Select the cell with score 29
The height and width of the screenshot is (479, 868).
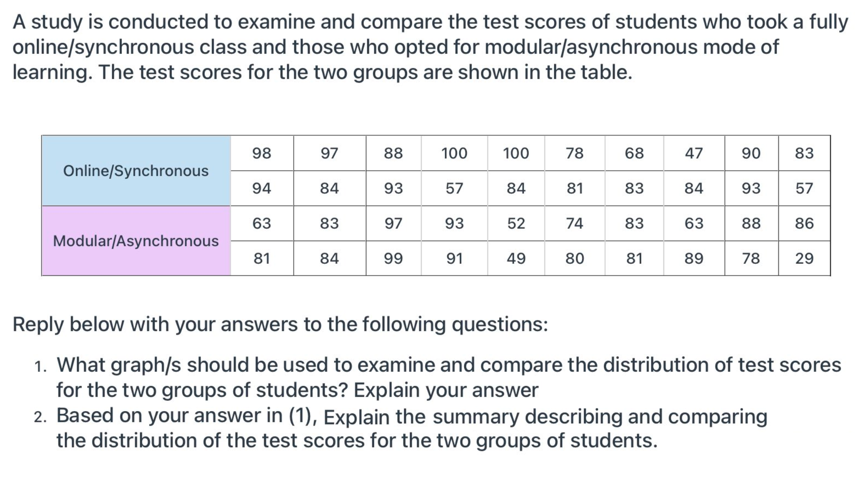(x=804, y=258)
